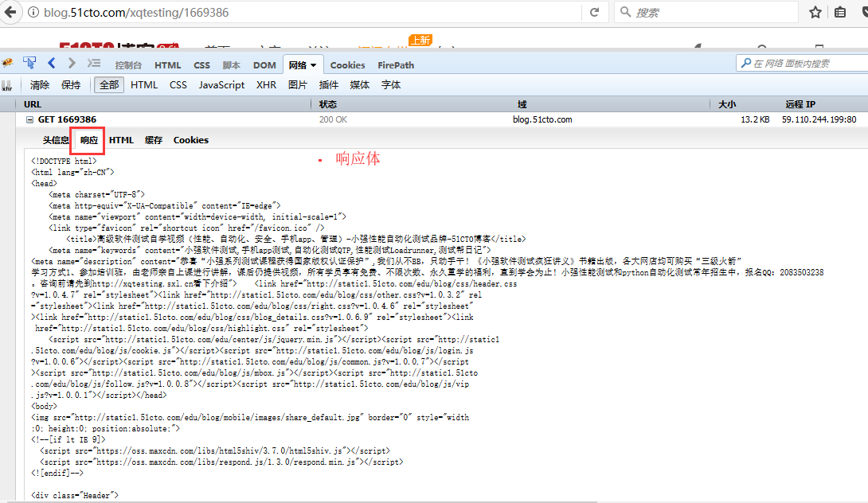Click the <![endif]--> line
This screenshot has height=503, width=868.
point(57,473)
